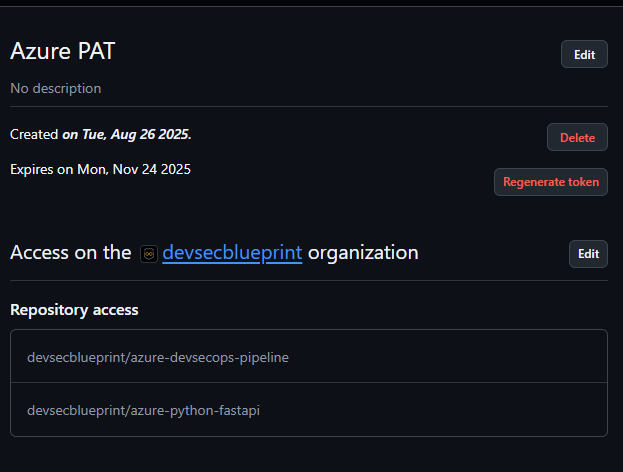Click the No description text
This screenshot has width=623, height=472.
click(55, 88)
